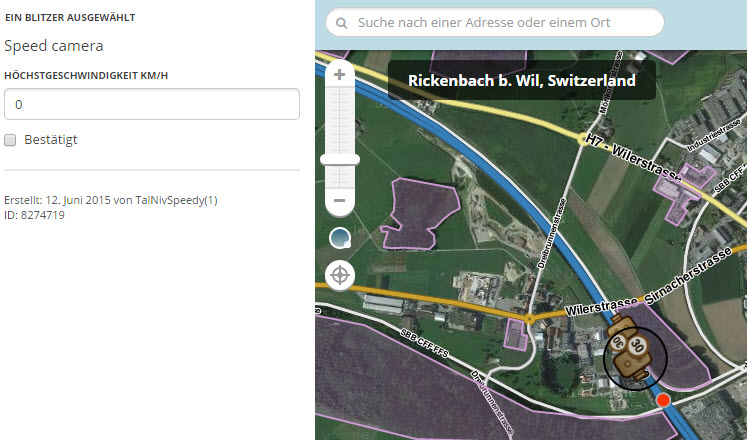Select the red junction node near camera
747x440 pixels.
(x=663, y=400)
